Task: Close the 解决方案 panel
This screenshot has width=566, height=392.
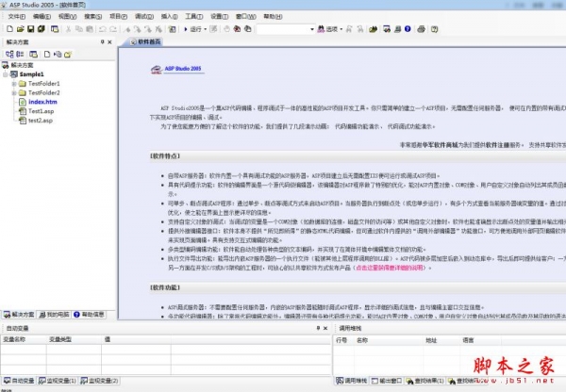Action: (x=109, y=41)
